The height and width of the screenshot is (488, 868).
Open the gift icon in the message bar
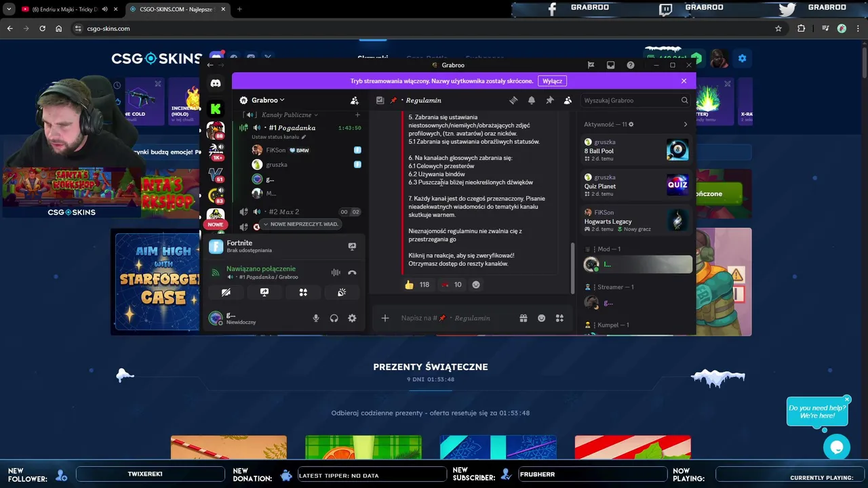click(x=524, y=318)
